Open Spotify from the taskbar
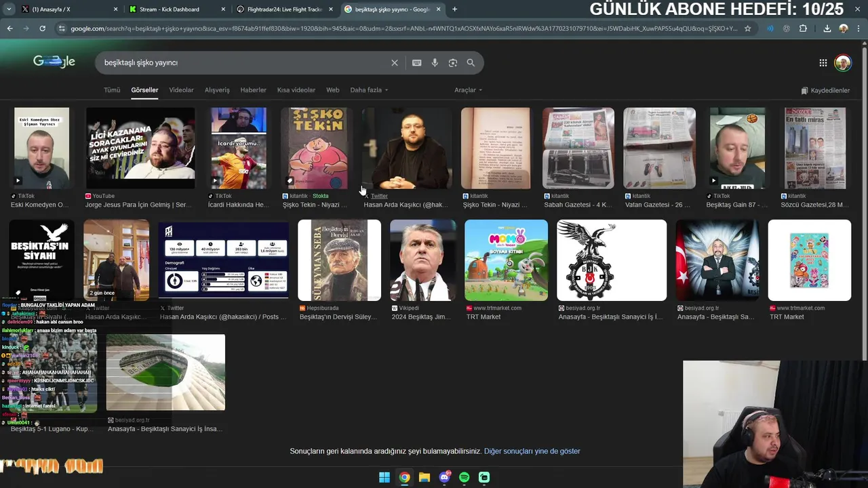This screenshot has height=488, width=868. (x=464, y=477)
